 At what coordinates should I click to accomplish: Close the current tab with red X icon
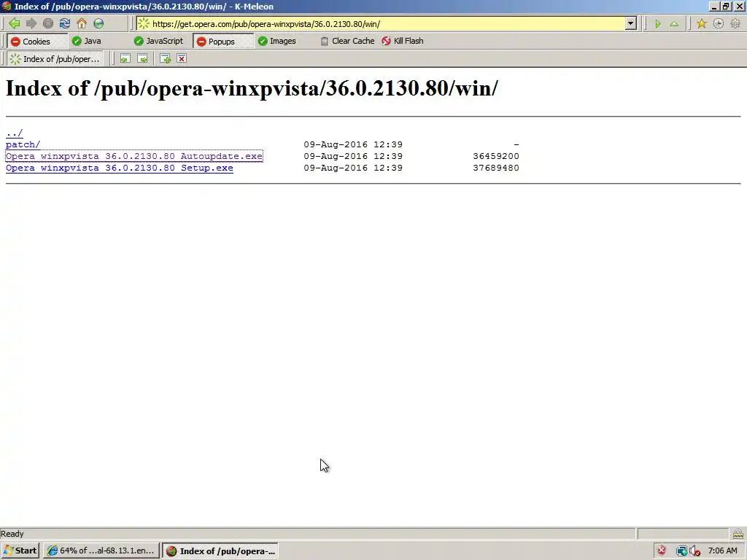pyautogui.click(x=182, y=58)
